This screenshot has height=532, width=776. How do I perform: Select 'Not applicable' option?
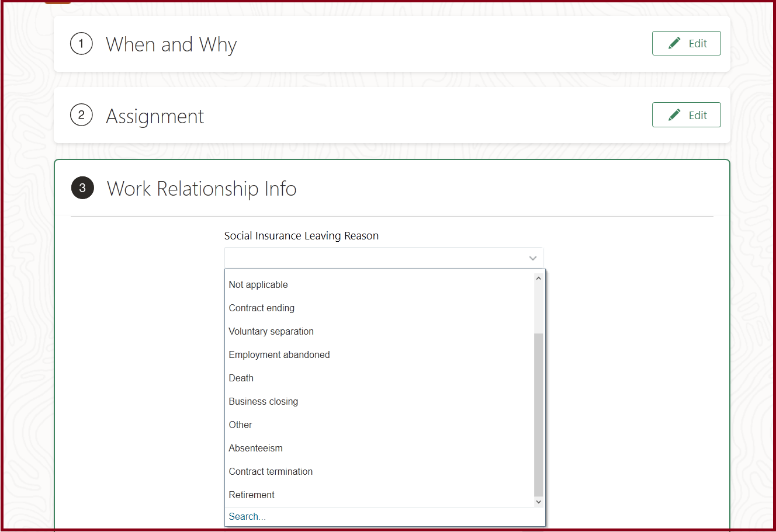(x=258, y=285)
